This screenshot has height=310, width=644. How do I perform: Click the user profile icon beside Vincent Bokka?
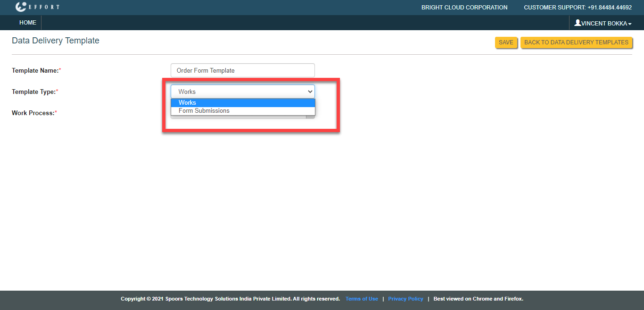click(577, 23)
